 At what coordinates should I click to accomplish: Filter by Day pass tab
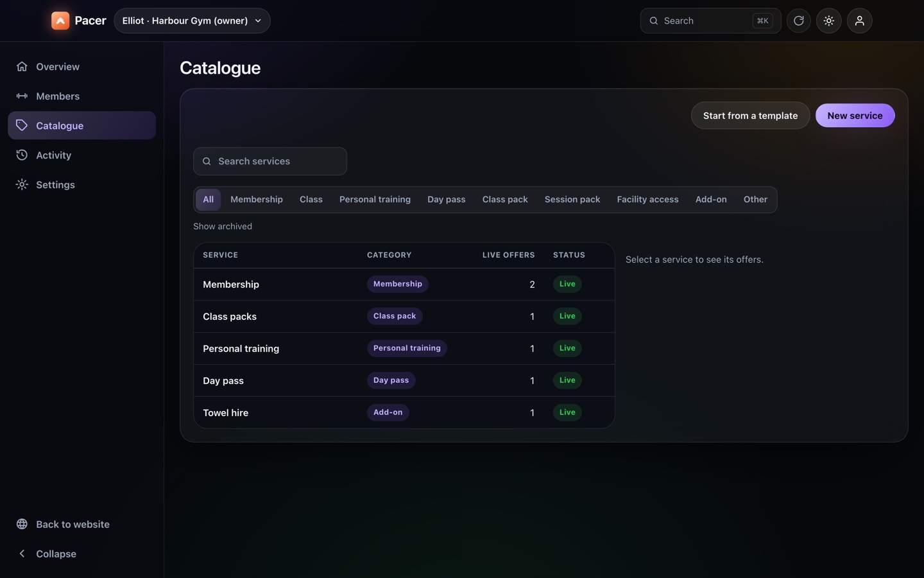[x=447, y=200]
